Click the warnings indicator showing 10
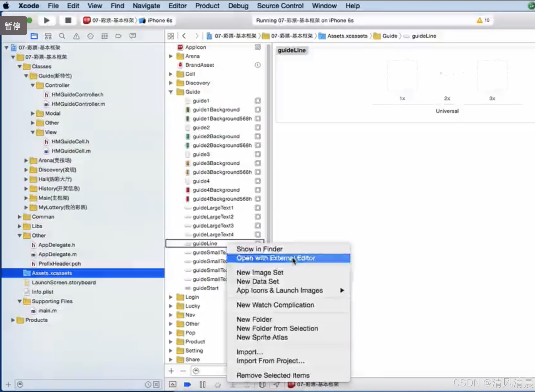 tap(483, 20)
